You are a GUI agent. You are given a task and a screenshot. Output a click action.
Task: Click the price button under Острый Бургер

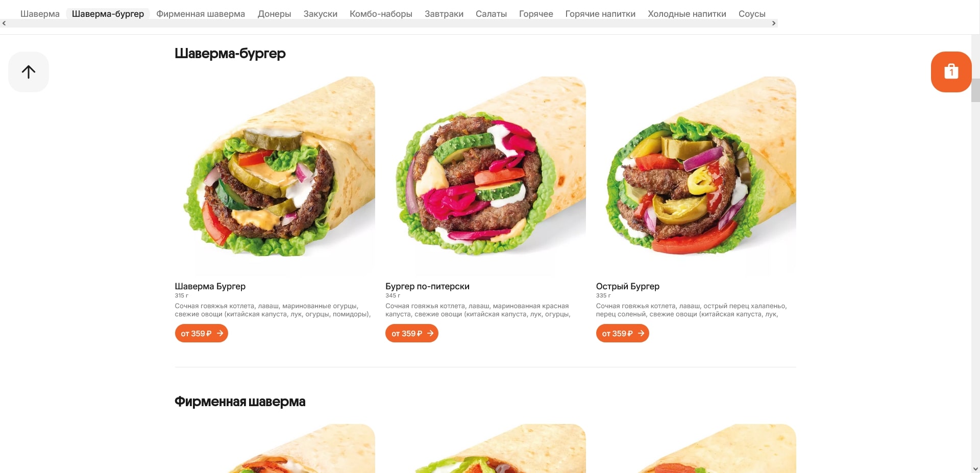click(x=622, y=333)
